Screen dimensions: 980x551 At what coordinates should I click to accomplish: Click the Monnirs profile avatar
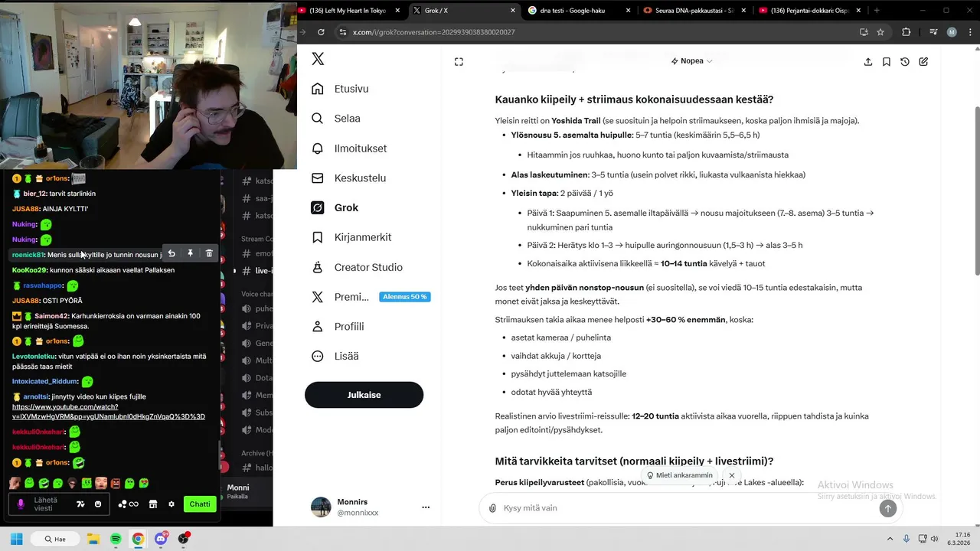[x=321, y=507]
